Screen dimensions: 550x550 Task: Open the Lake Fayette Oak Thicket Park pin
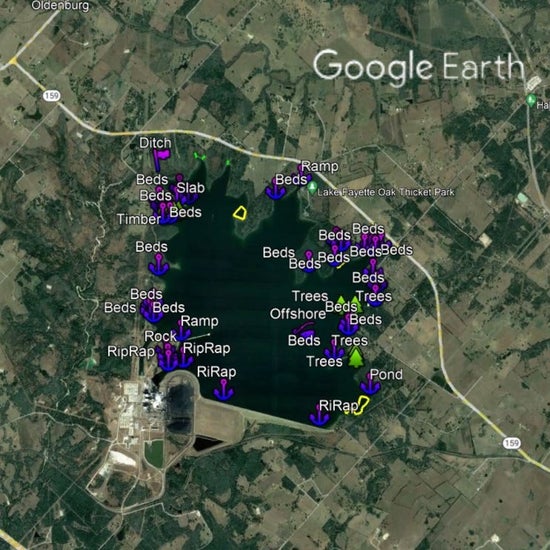click(312, 188)
